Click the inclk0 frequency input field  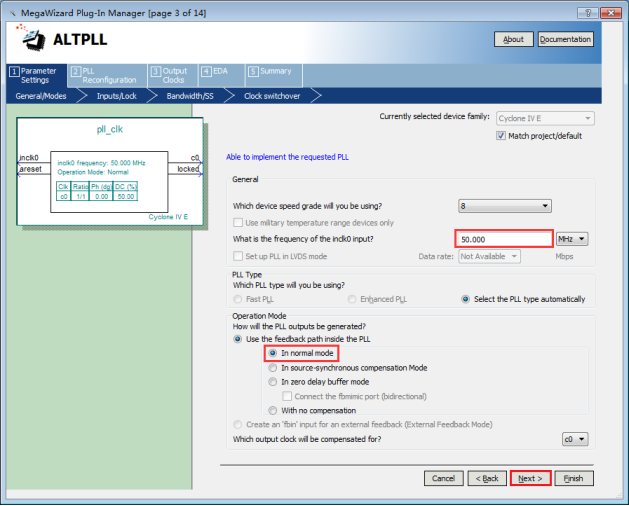coord(504,239)
